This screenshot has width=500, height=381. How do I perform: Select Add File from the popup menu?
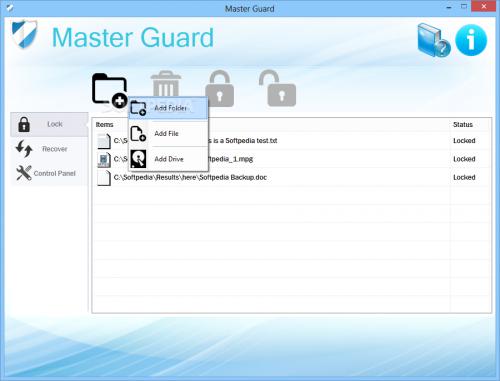tap(168, 134)
